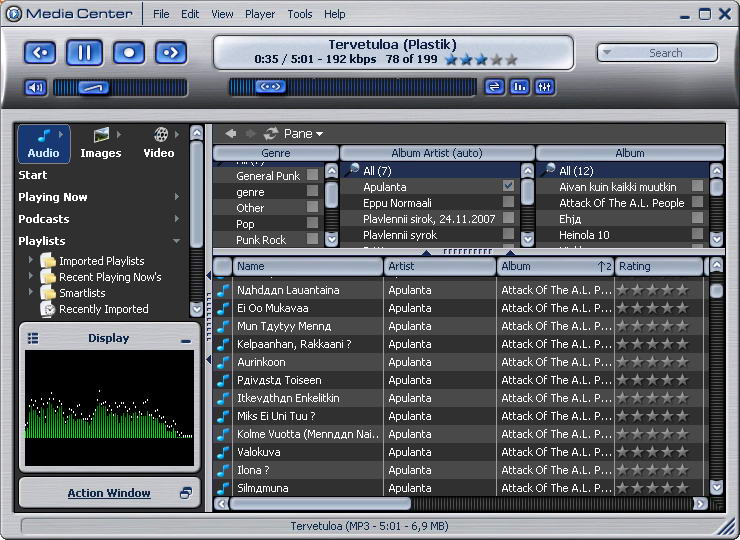
Task: Pop out the Action Window icon
Action: coord(186,493)
